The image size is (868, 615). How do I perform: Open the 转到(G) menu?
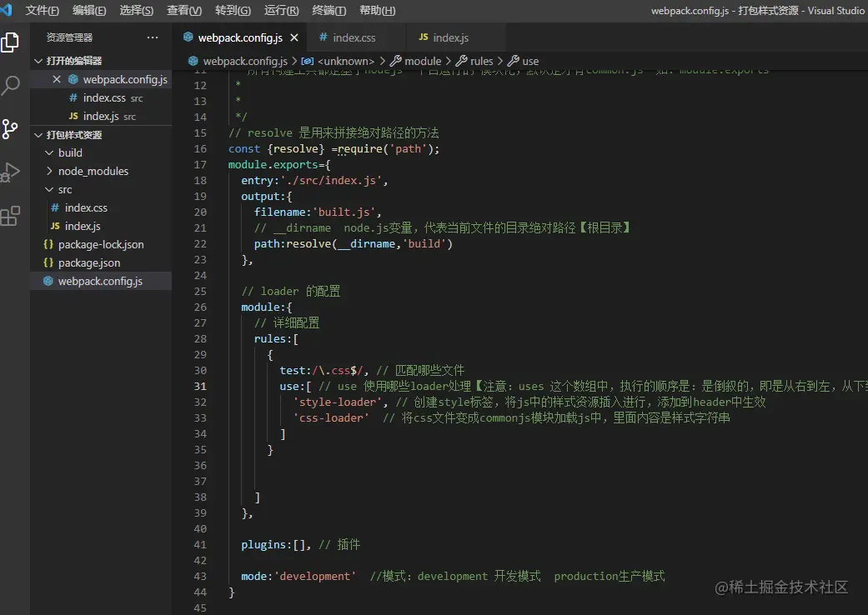(x=233, y=11)
